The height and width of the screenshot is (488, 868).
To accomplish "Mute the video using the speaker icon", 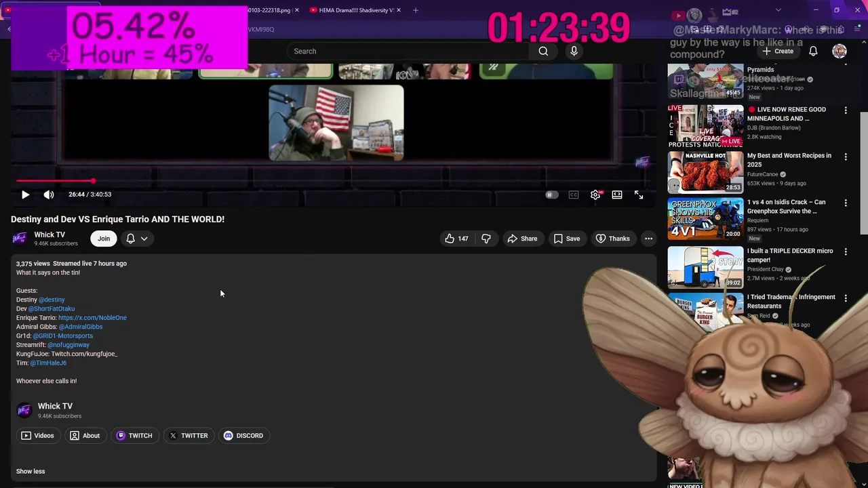I will (49, 195).
